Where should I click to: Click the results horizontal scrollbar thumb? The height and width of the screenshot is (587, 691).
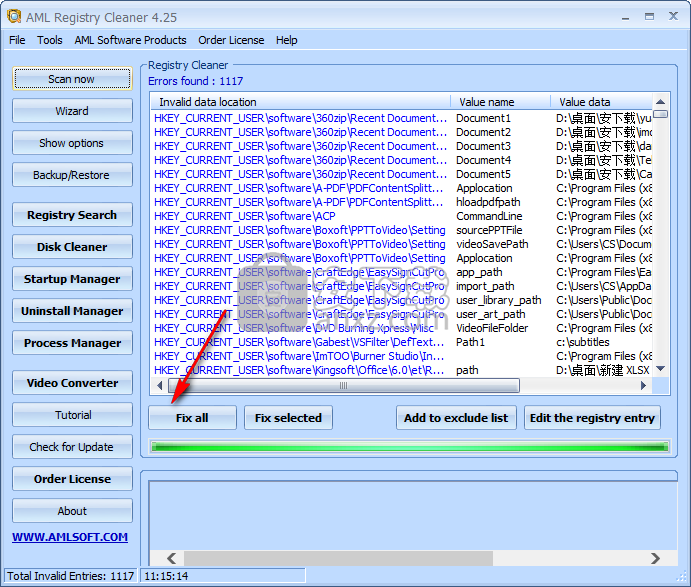(x=344, y=386)
